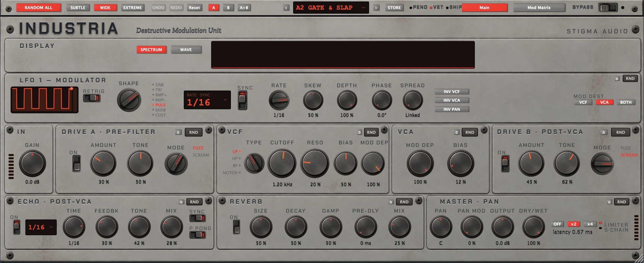Enable the Echo P-PONG switch
Viewport: 644px width, 263px height.
tap(198, 235)
